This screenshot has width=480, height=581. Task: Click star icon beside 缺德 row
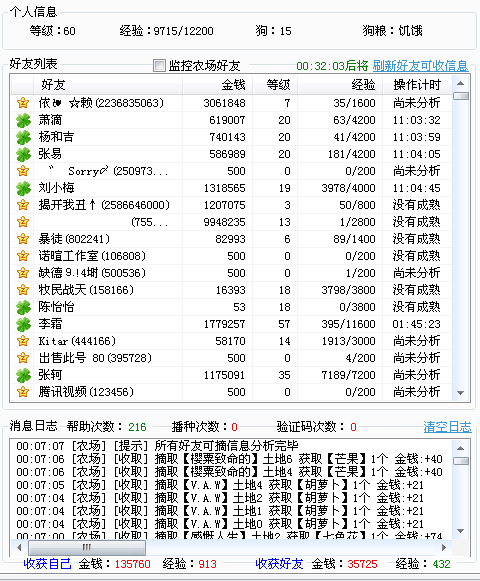(x=23, y=273)
